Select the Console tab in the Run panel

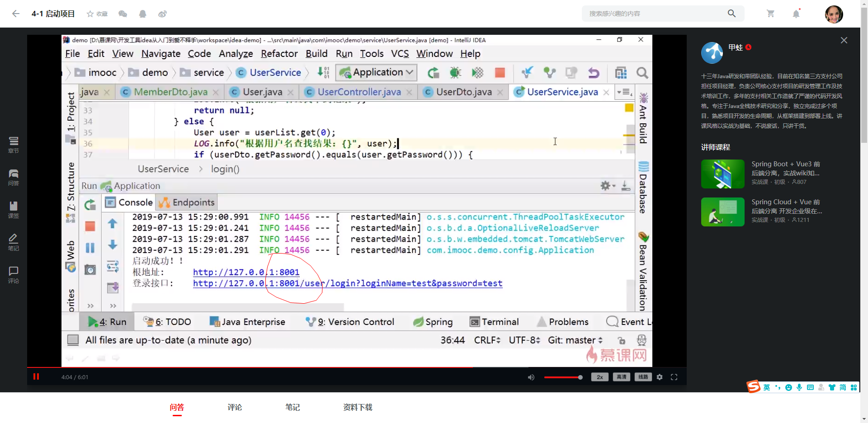130,202
